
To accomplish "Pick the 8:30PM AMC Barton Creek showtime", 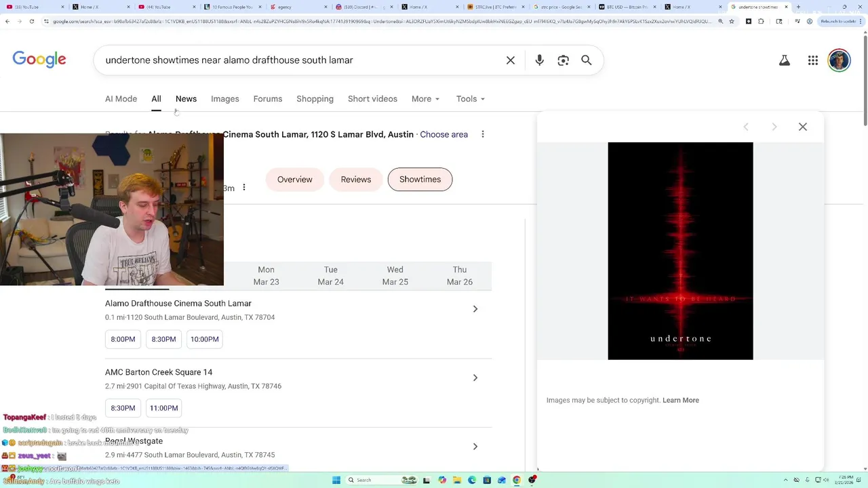I will [x=123, y=408].
